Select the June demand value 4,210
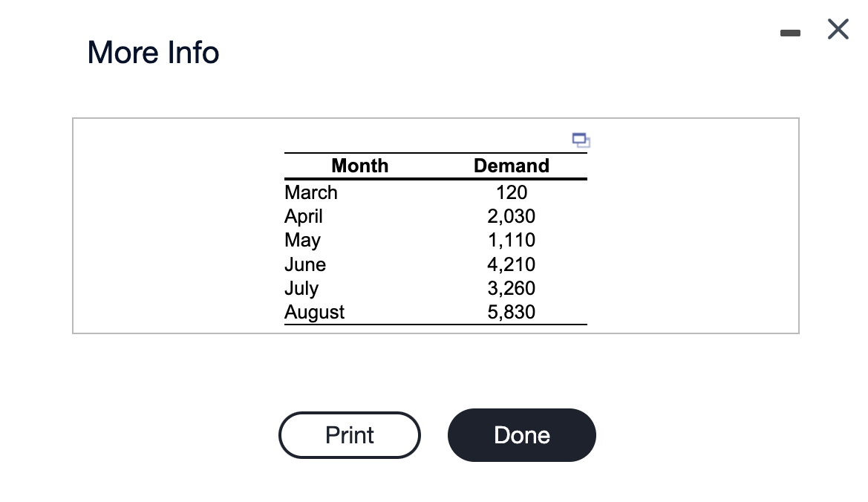 tap(511, 264)
